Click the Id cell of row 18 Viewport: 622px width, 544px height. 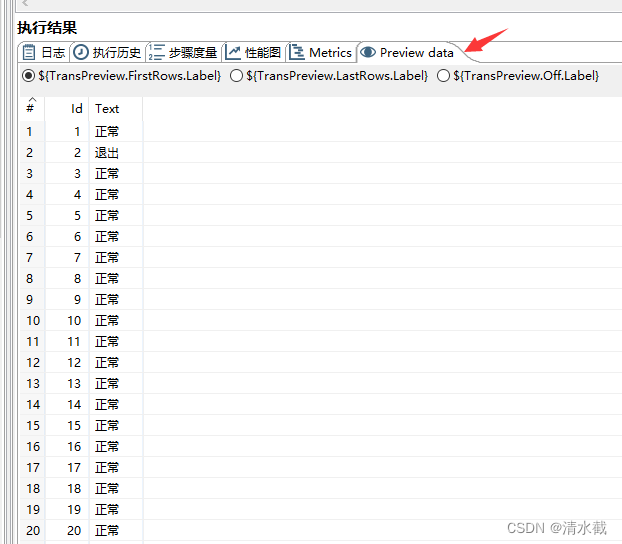[x=67, y=488]
